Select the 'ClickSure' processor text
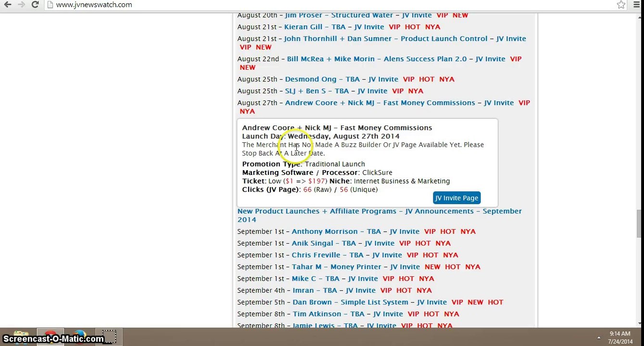The height and width of the screenshot is (346, 644). [x=378, y=173]
